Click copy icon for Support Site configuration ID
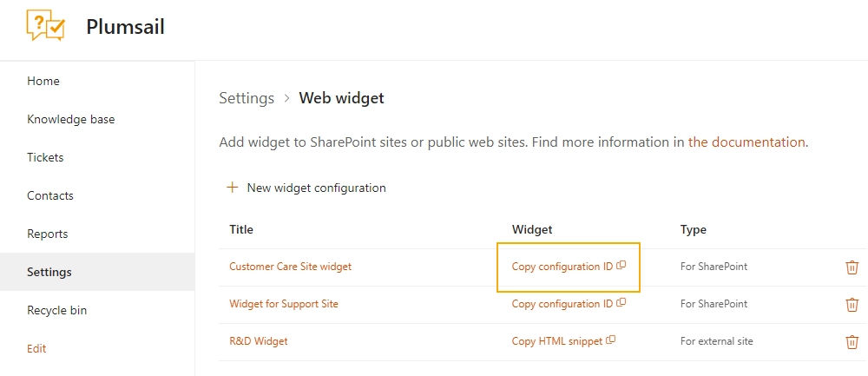The height and width of the screenshot is (376, 868). point(621,302)
